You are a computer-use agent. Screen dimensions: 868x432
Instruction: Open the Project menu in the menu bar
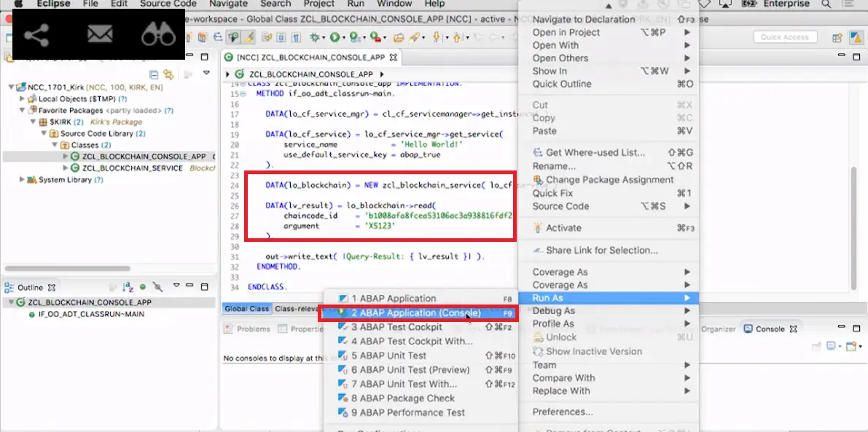tap(318, 4)
